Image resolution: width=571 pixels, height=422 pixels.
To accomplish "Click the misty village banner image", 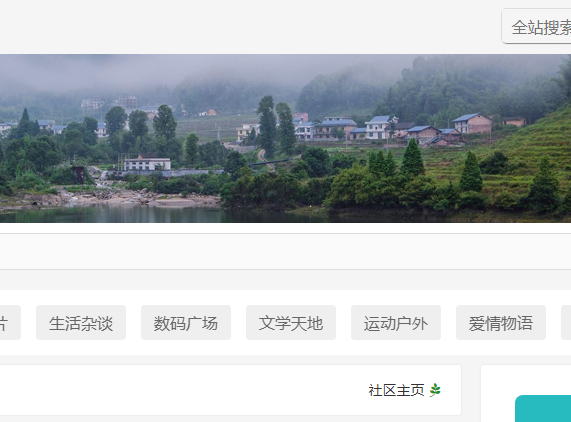I will pos(286,138).
